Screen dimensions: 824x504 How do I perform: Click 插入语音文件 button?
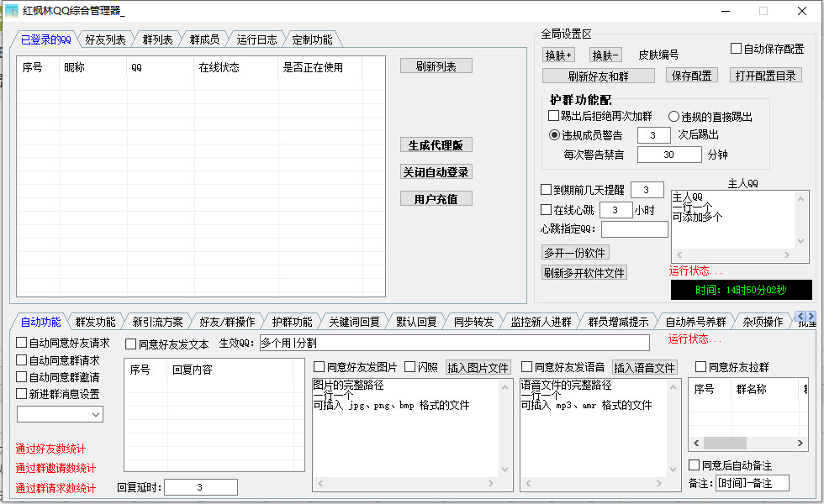pos(644,368)
